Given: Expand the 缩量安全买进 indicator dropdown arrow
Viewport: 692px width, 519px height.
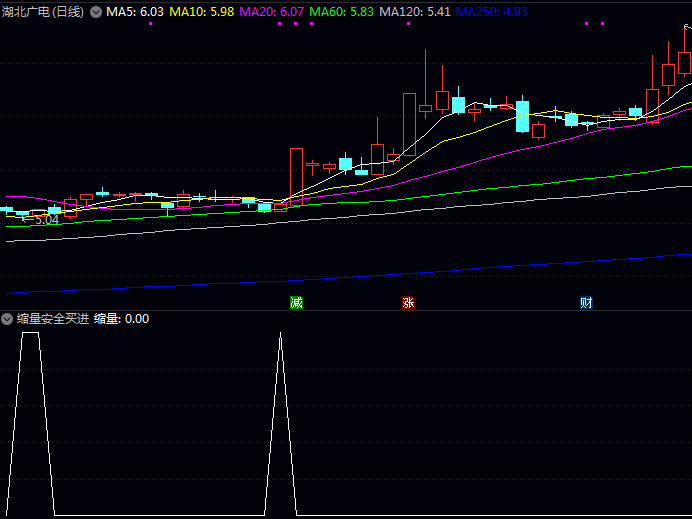Looking at the screenshot, I should [x=8, y=318].
